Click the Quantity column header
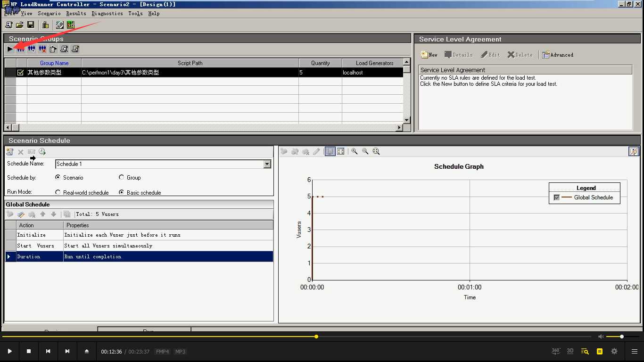 point(321,63)
